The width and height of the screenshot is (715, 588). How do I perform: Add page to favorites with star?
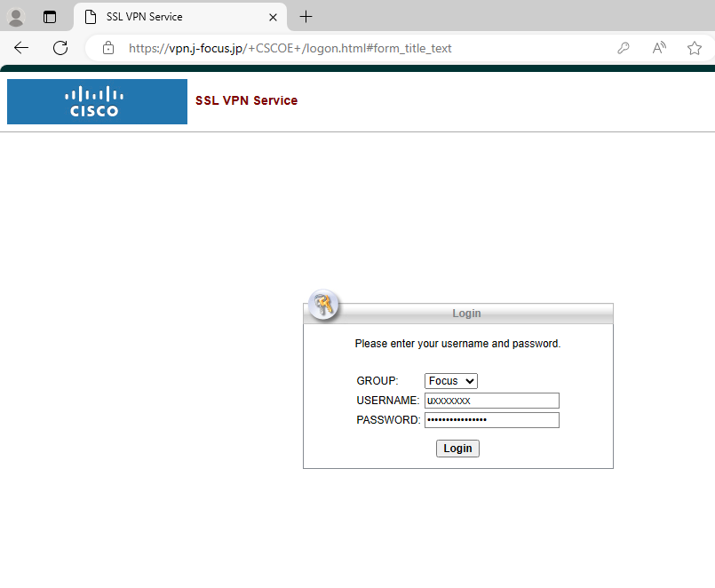pyautogui.click(x=694, y=48)
